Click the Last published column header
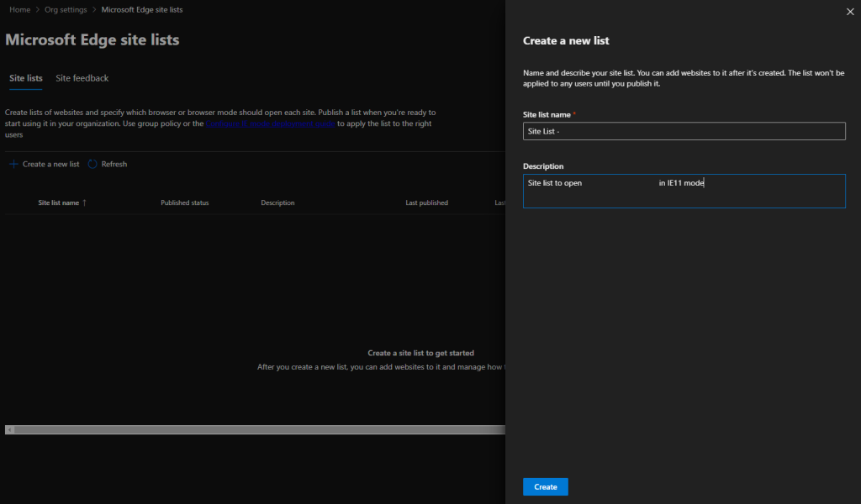This screenshot has width=861, height=504. point(426,202)
